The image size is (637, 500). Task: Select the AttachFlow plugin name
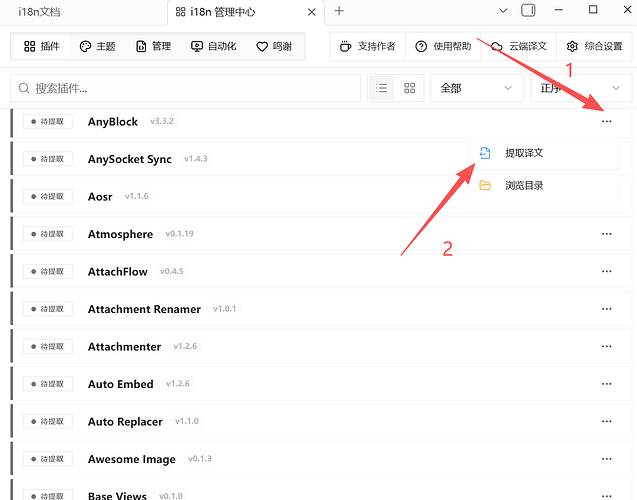117,272
